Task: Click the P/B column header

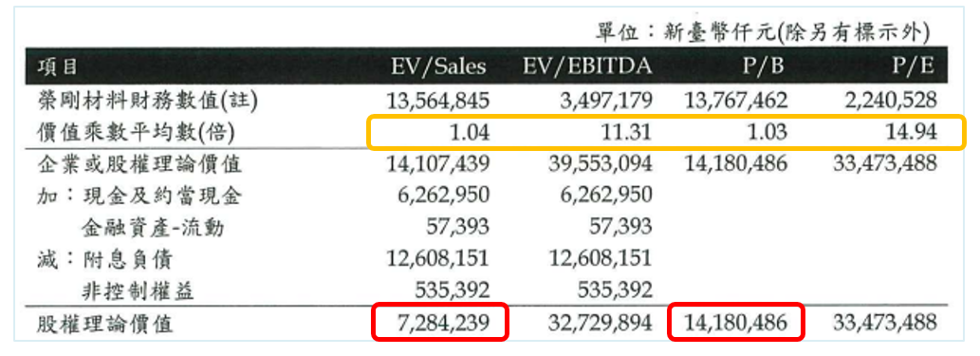Action: [763, 66]
